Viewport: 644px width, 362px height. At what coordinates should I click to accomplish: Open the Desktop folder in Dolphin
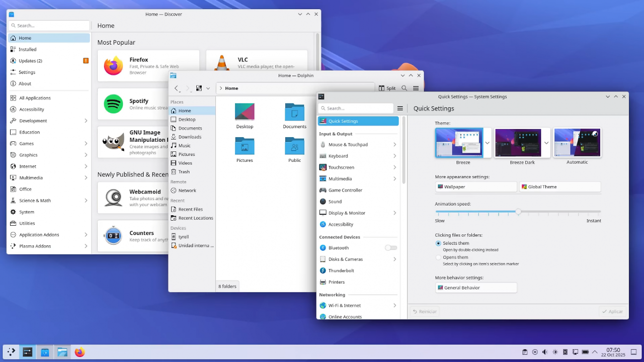245,116
